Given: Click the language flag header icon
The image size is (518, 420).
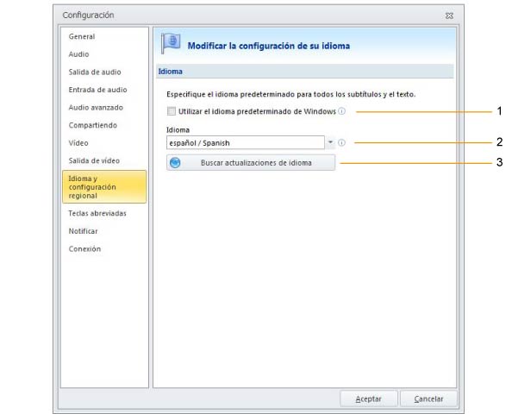Looking at the screenshot, I should coord(171,44).
